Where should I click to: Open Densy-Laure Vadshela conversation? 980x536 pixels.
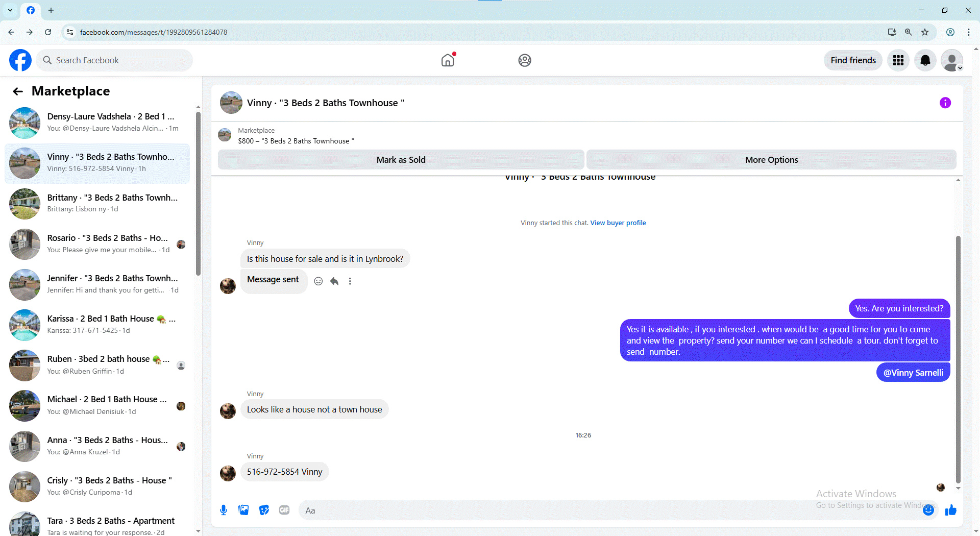coord(97,123)
